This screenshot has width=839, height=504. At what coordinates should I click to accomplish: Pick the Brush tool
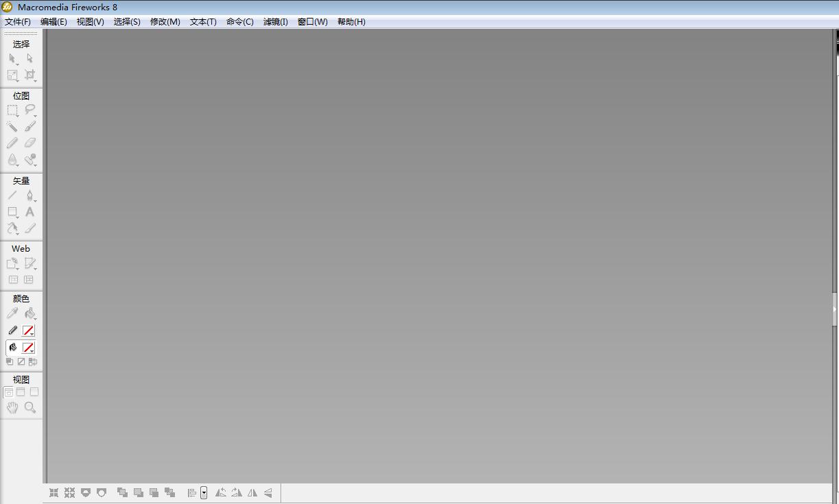coord(29,127)
